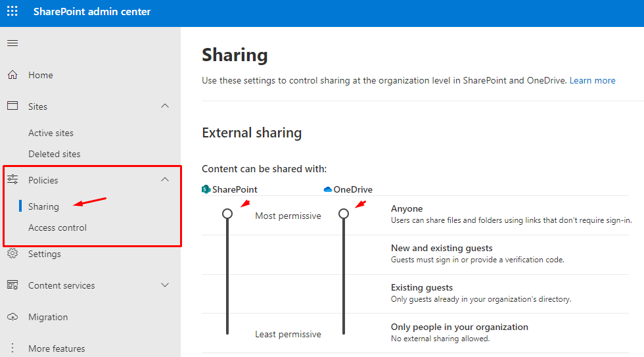Open the app launcher waffle icon
The width and height of the screenshot is (644, 357).
click(x=12, y=12)
